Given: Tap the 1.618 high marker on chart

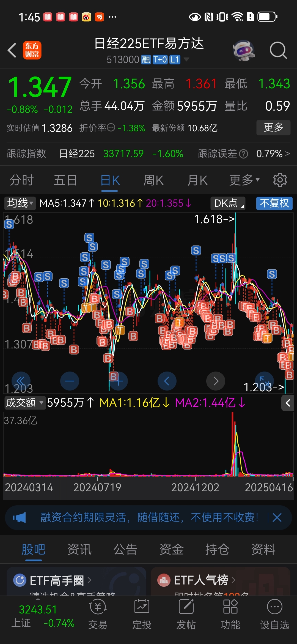Looking at the screenshot, I should point(215,219).
